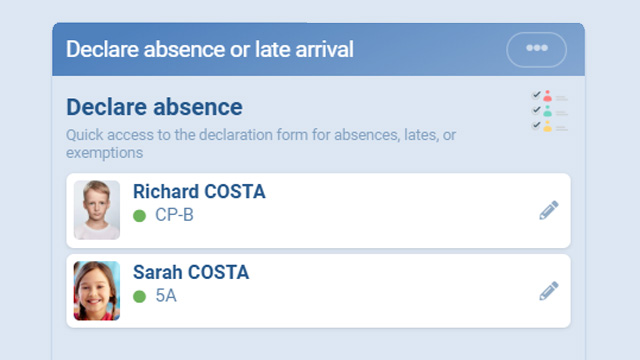Click the pencil icon for Richard COSTA
The image size is (640, 360).
[x=549, y=210]
